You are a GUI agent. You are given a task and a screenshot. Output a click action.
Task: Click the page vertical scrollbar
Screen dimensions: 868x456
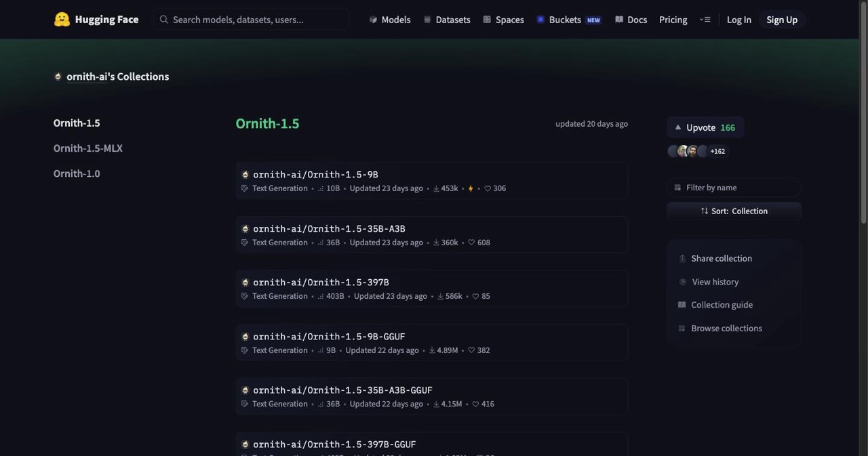click(x=863, y=112)
